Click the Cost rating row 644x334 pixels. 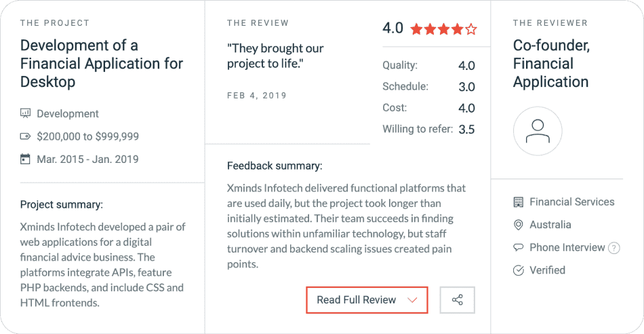(428, 108)
